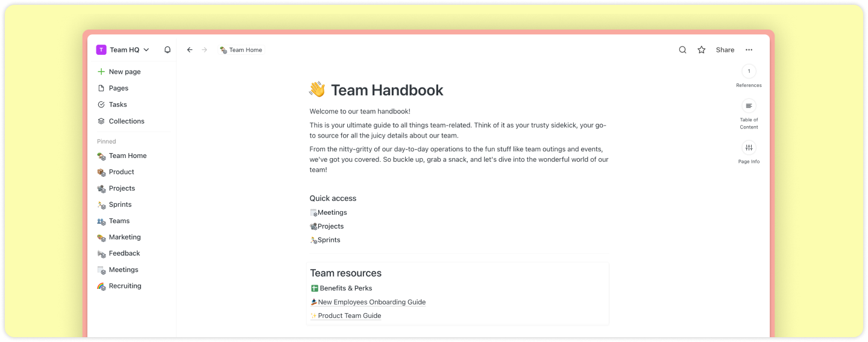Image resolution: width=868 pixels, height=342 pixels.
Task: Click the purple Team HQ workspace icon
Action: 101,50
